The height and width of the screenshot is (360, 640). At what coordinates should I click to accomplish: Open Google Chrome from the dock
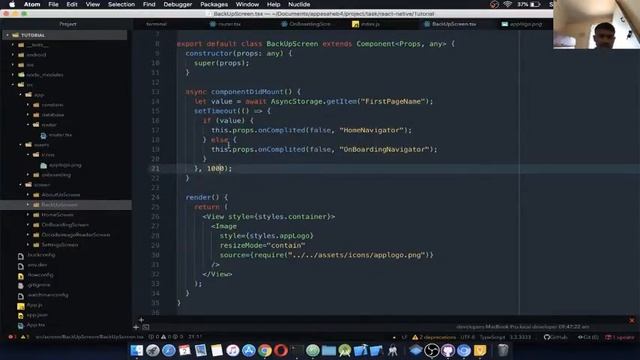[264, 350]
